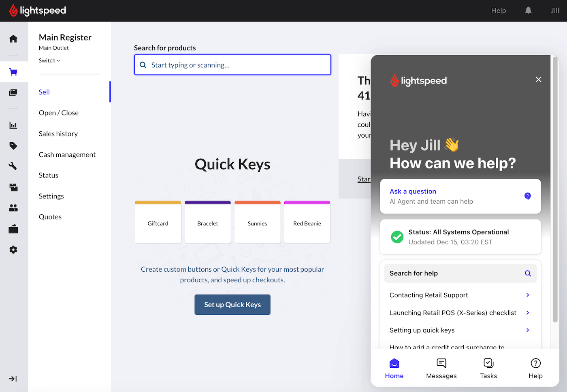Image resolution: width=567 pixels, height=392 pixels.
Task: Open Launching Retail POS (X-Series) checklist article
Action: [460, 313]
